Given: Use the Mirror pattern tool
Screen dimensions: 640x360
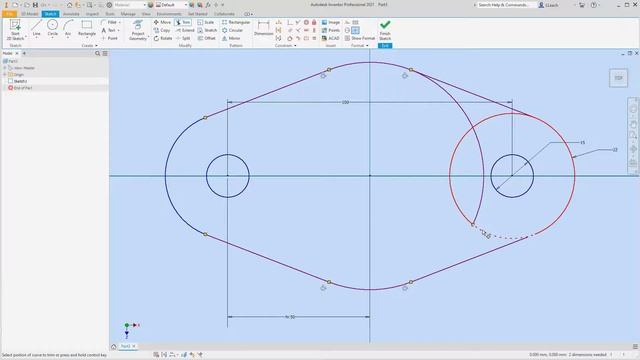Looking at the screenshot, I should coord(231,38).
